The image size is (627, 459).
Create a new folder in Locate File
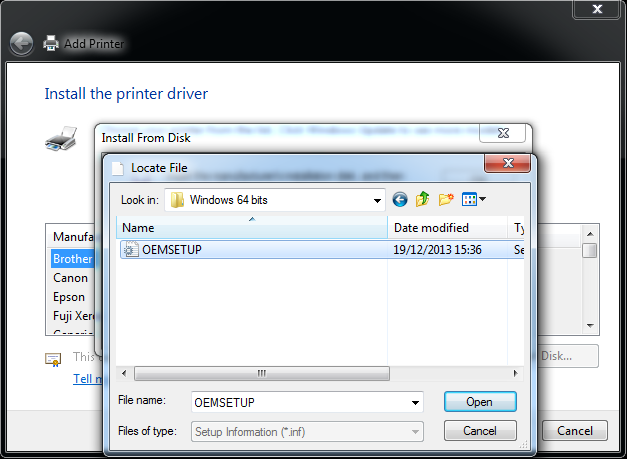446,199
